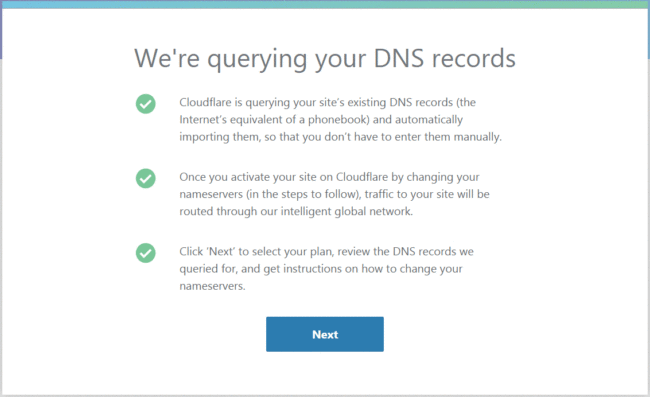
Task: Click the 'We're querying your DNS records' heading
Action: pyautogui.click(x=325, y=58)
